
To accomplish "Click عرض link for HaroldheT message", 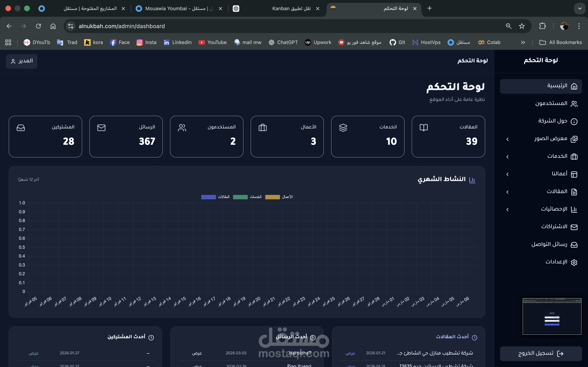I will point(197,353).
